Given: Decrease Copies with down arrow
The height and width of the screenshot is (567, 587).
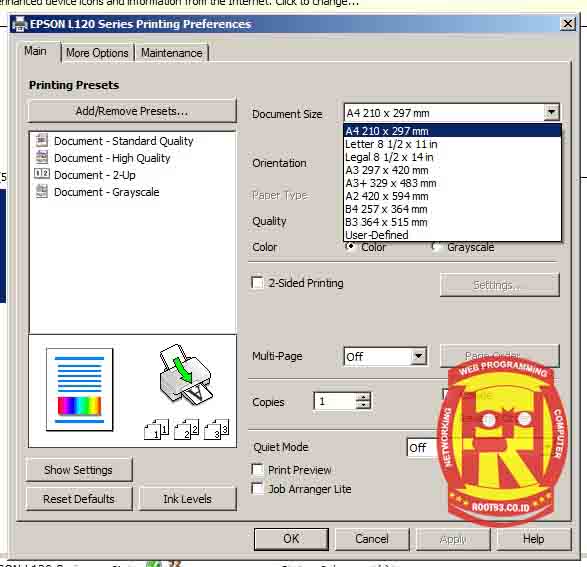Looking at the screenshot, I should click(363, 406).
